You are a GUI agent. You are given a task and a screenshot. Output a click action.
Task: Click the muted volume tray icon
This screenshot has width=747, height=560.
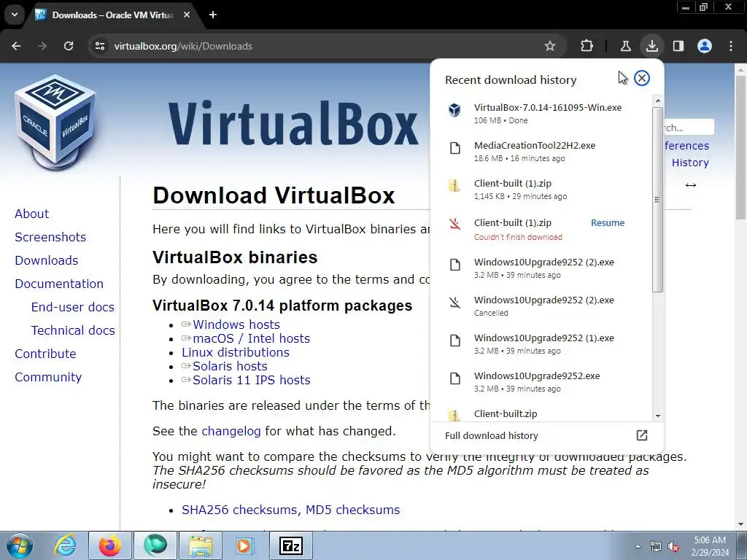673,547
